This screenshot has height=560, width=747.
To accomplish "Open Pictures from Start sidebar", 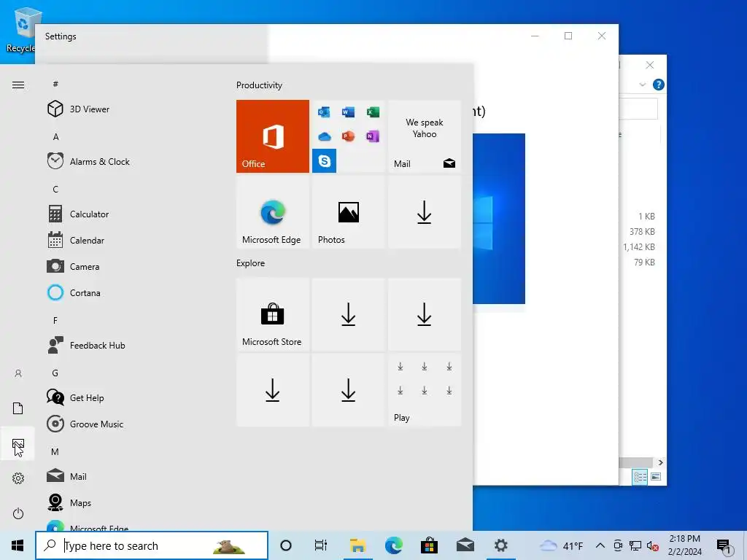I will pos(18,443).
